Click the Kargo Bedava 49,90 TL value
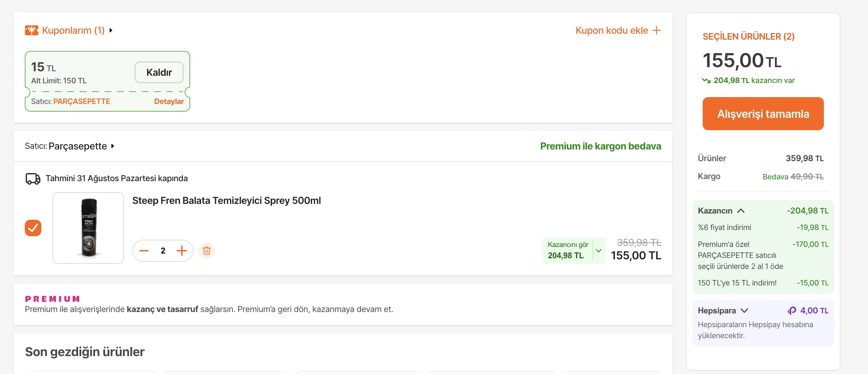The height and width of the screenshot is (374, 868). [793, 177]
